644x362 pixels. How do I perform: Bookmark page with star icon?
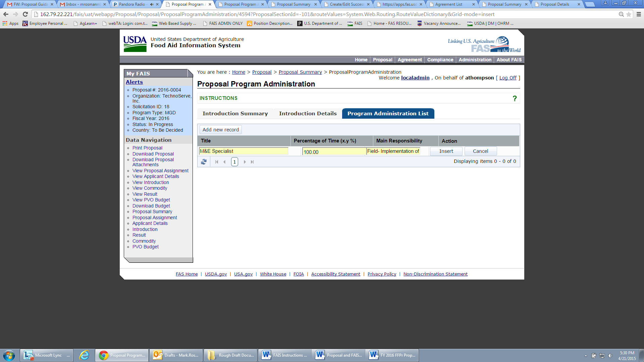click(x=629, y=14)
